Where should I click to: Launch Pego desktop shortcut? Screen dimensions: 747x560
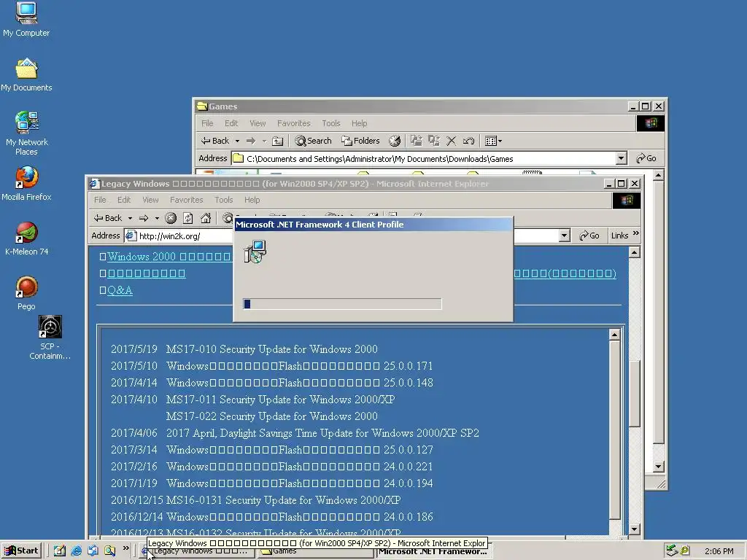(26, 293)
